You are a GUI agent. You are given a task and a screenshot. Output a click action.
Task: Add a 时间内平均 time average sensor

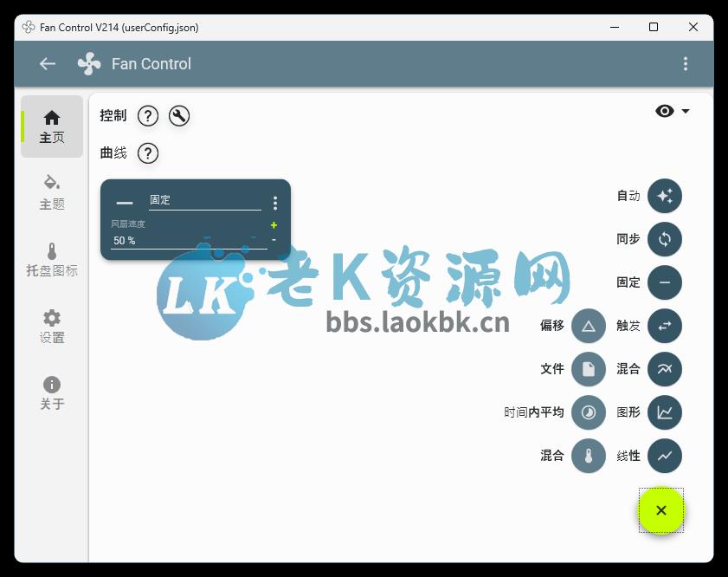pyautogui.click(x=589, y=412)
